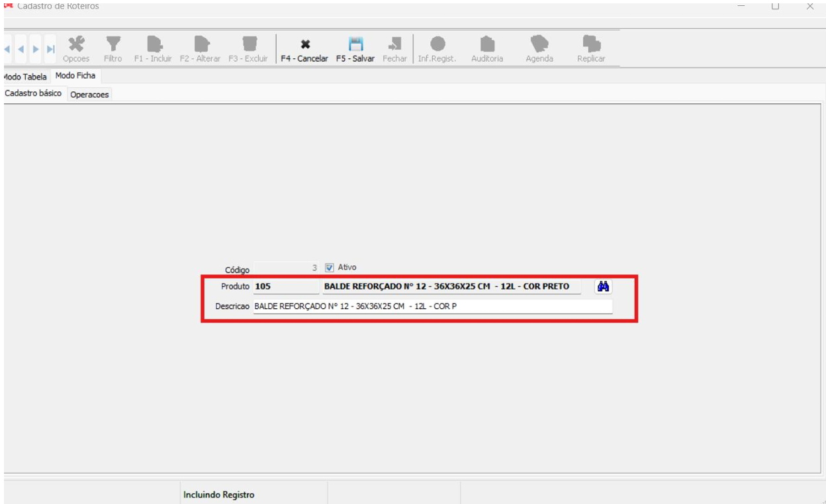Uncheck the Ativo checkbox
The height and width of the screenshot is (504, 826).
point(330,269)
